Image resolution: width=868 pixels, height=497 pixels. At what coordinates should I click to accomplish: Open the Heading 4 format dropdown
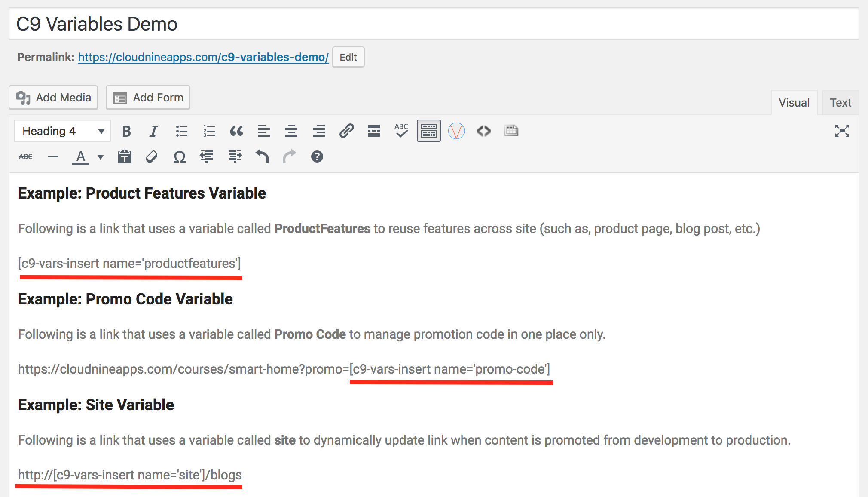click(x=63, y=131)
